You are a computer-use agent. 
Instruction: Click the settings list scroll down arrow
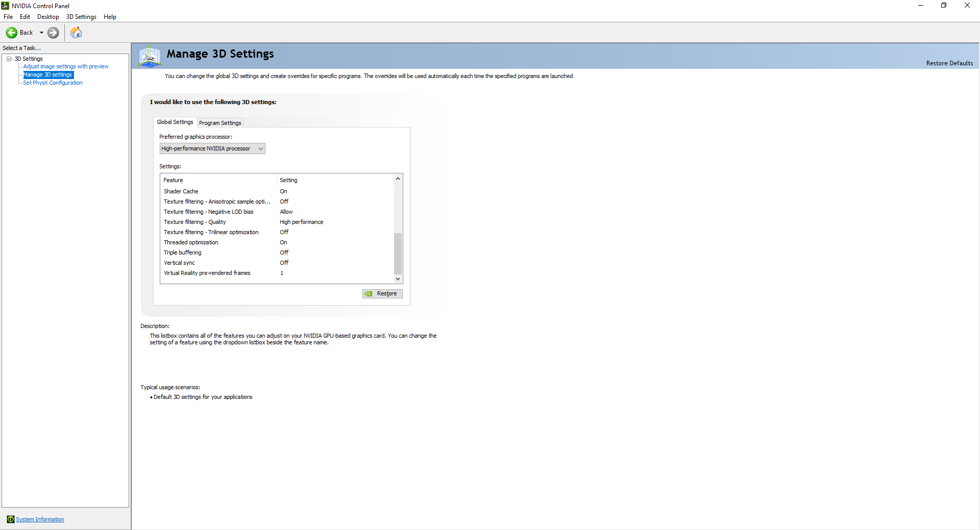[x=398, y=279]
